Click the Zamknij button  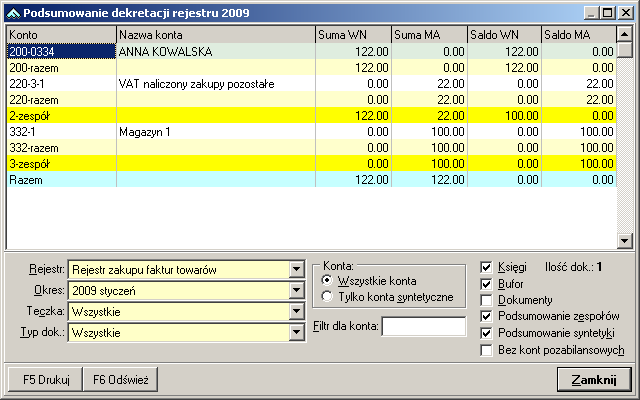point(594,380)
